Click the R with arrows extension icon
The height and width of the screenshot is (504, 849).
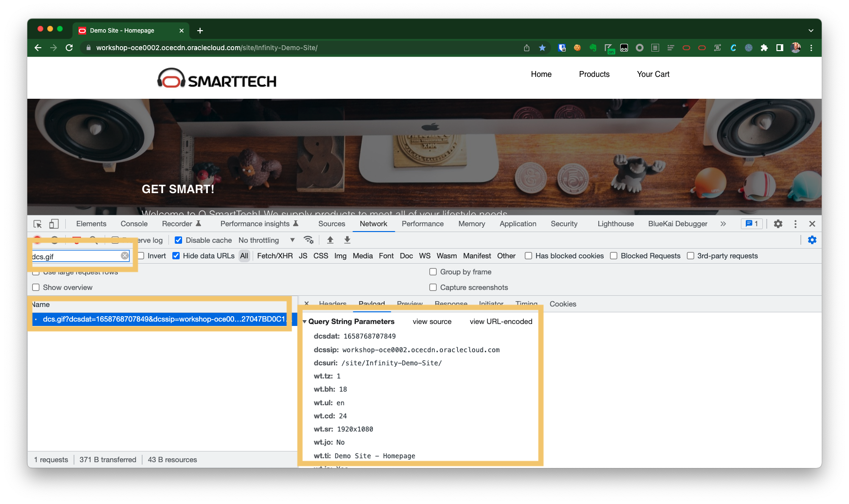pos(718,48)
